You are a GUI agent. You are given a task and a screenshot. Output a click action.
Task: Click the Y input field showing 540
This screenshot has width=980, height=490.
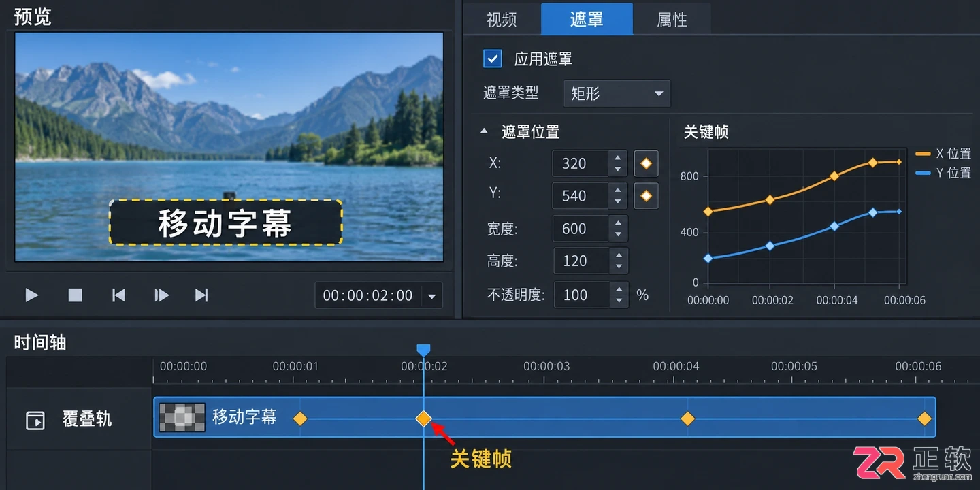coord(581,196)
